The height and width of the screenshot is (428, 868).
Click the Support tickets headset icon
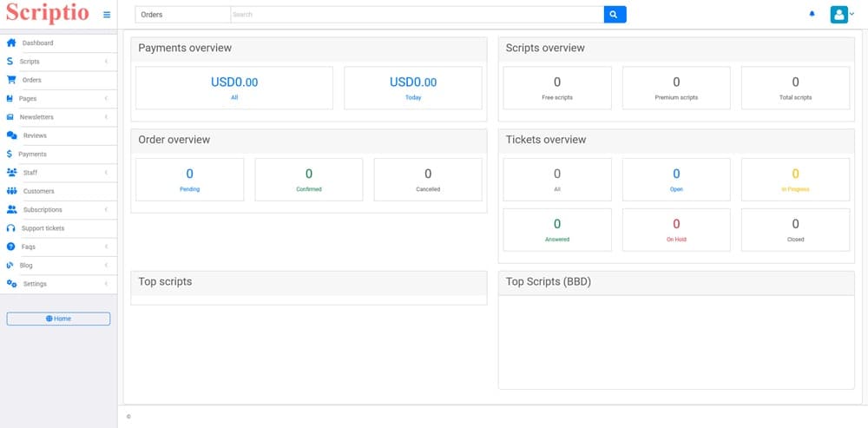(11, 228)
